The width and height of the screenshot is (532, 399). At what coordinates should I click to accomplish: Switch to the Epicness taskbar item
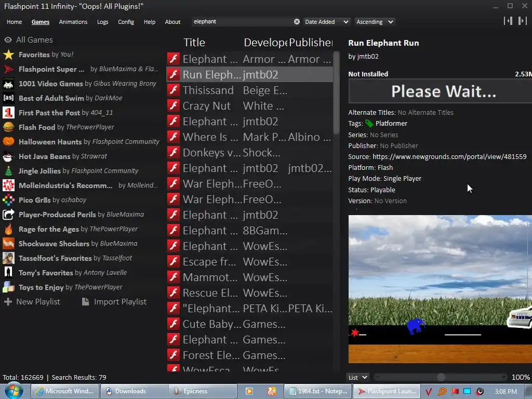pos(203,391)
